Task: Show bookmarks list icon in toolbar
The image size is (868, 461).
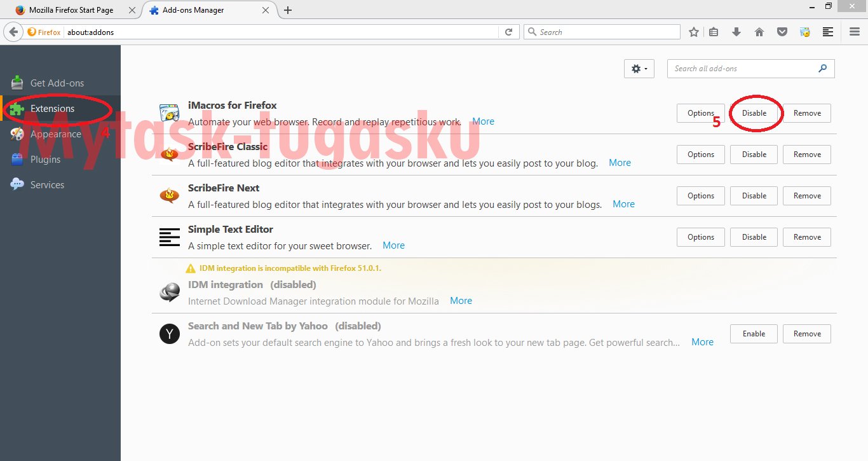Action: pos(714,32)
